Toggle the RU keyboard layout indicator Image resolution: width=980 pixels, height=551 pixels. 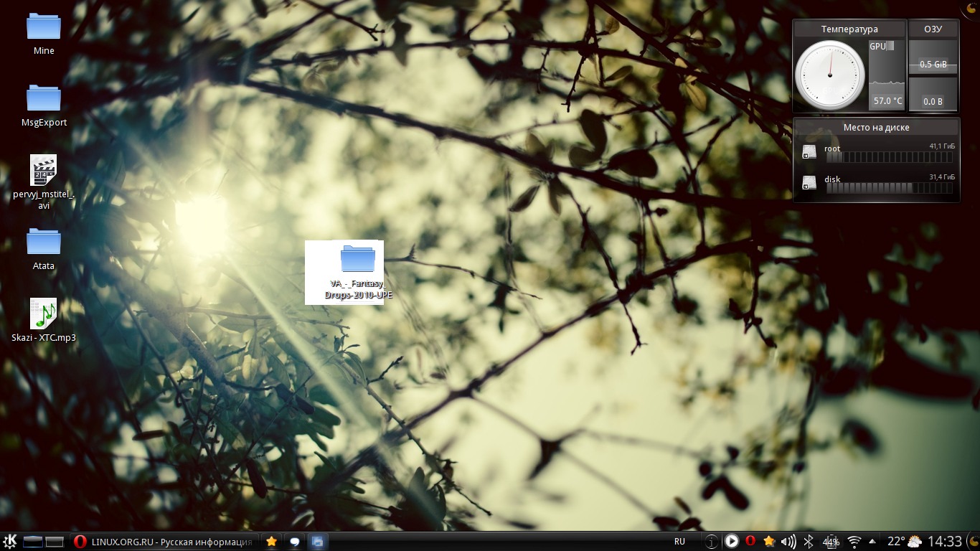click(679, 542)
